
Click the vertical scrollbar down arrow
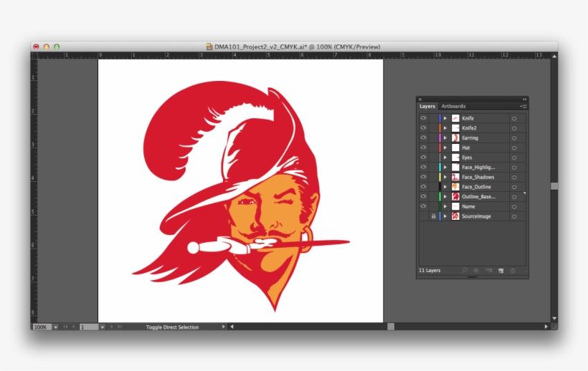coord(554,319)
